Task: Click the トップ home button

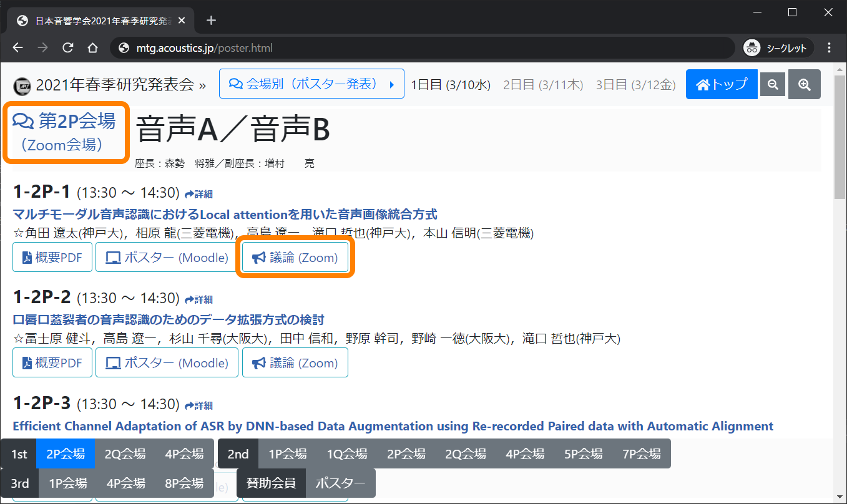Action: pos(722,85)
